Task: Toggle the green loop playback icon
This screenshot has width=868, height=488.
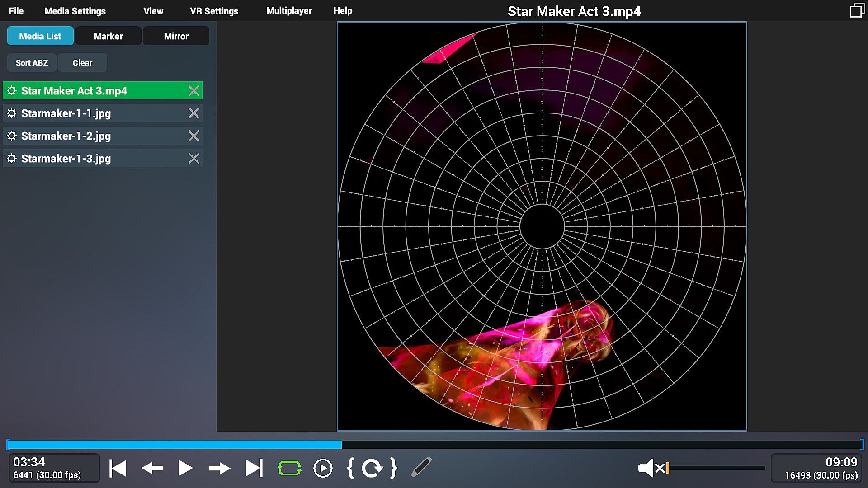Action: click(289, 468)
